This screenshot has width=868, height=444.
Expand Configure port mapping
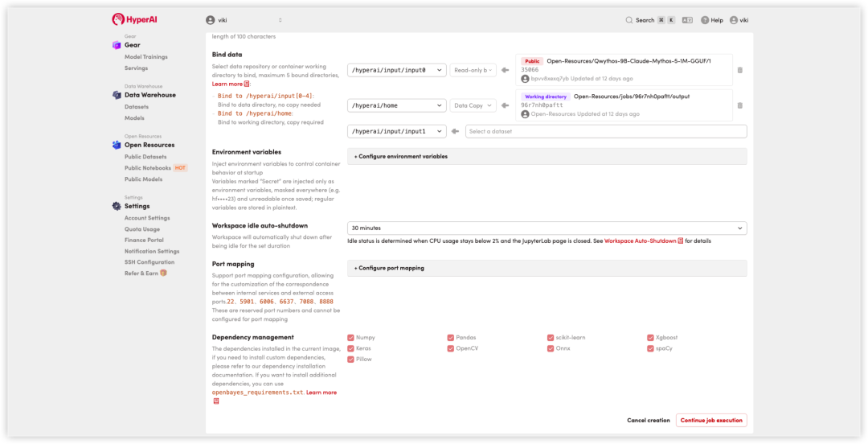tap(547, 268)
